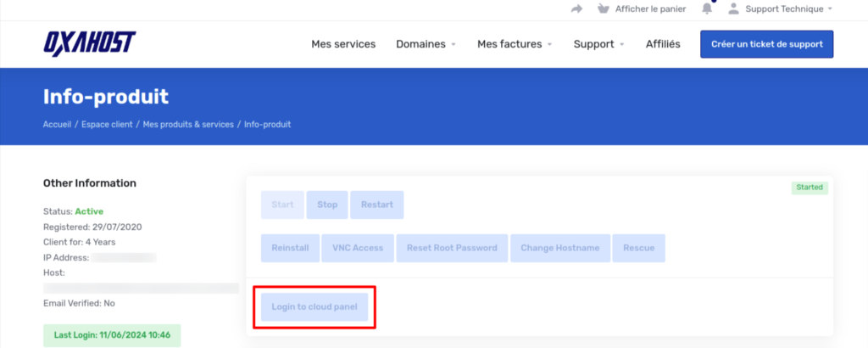The width and height of the screenshot is (868, 348).
Task: Click Reset Root Password button
Action: pyautogui.click(x=452, y=248)
